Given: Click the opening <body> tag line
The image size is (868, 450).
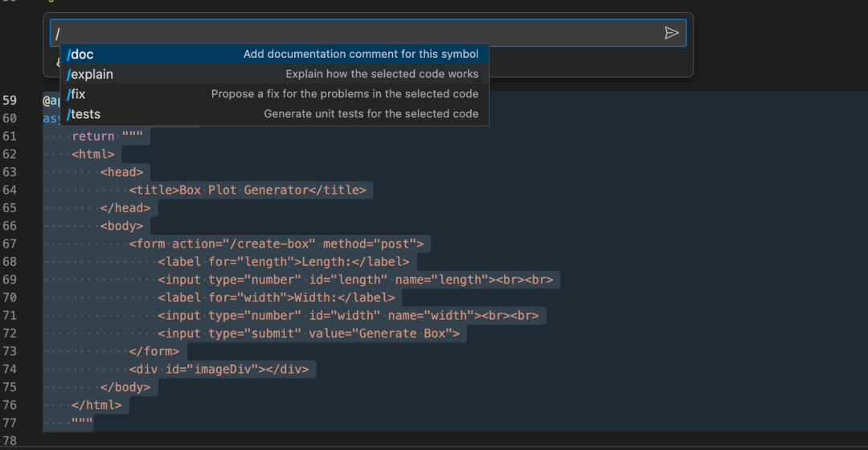Looking at the screenshot, I should coord(121,226).
